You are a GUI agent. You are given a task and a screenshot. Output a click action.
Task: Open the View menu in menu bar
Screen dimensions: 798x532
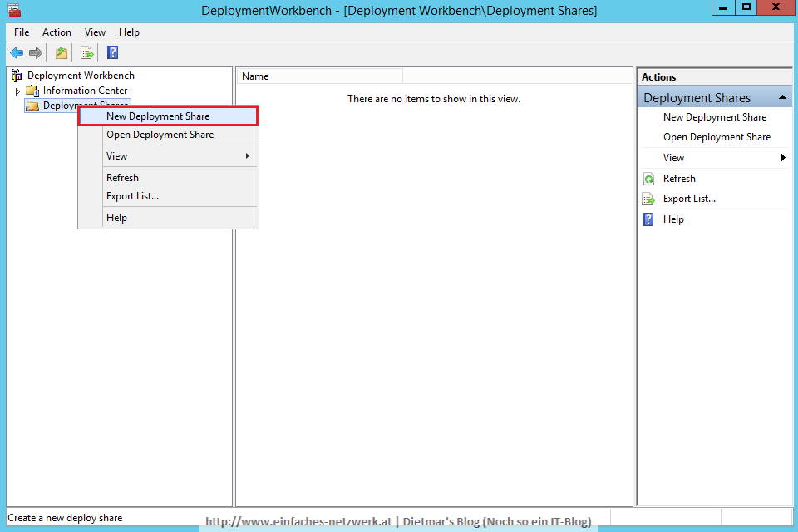(x=95, y=32)
